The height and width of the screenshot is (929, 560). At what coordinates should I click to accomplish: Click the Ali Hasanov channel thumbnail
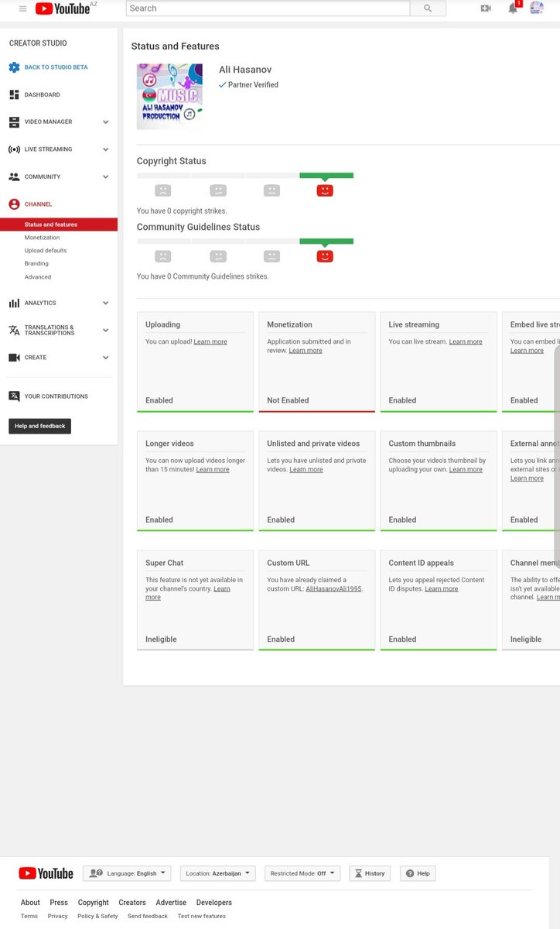(169, 97)
